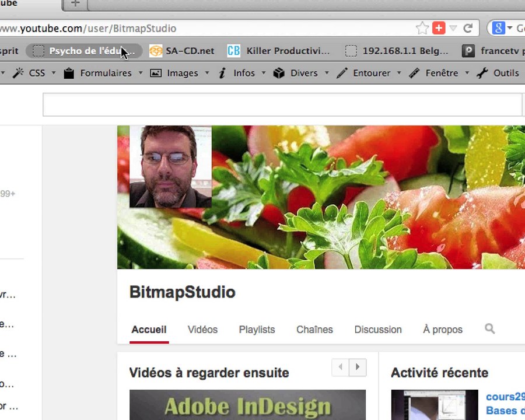Open the search engine selector dropdown arrow

(x=510, y=28)
